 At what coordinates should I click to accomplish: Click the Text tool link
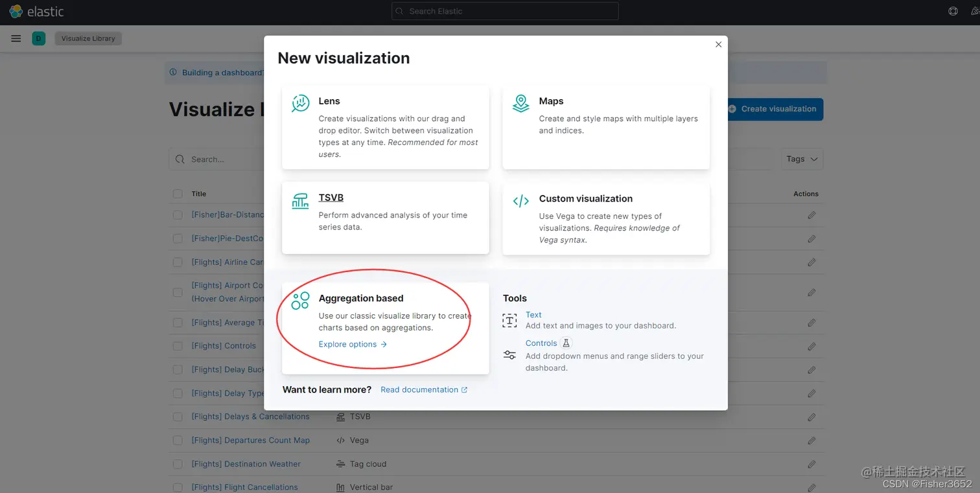533,315
